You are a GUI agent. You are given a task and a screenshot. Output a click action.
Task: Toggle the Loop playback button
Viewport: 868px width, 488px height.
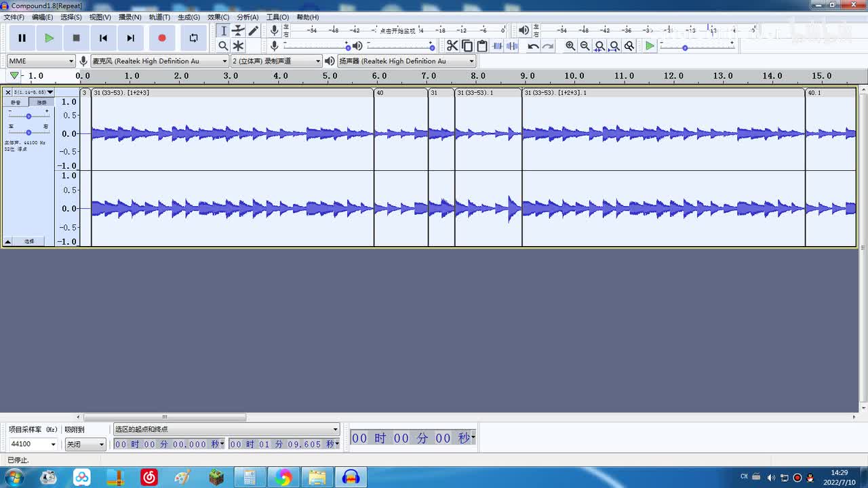(193, 38)
